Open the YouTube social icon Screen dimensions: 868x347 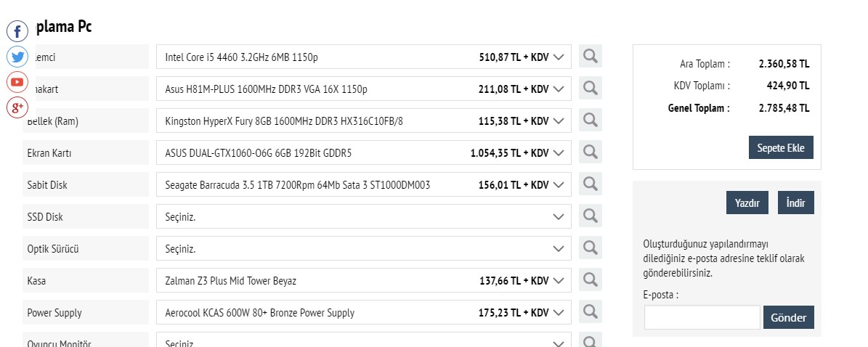(17, 82)
